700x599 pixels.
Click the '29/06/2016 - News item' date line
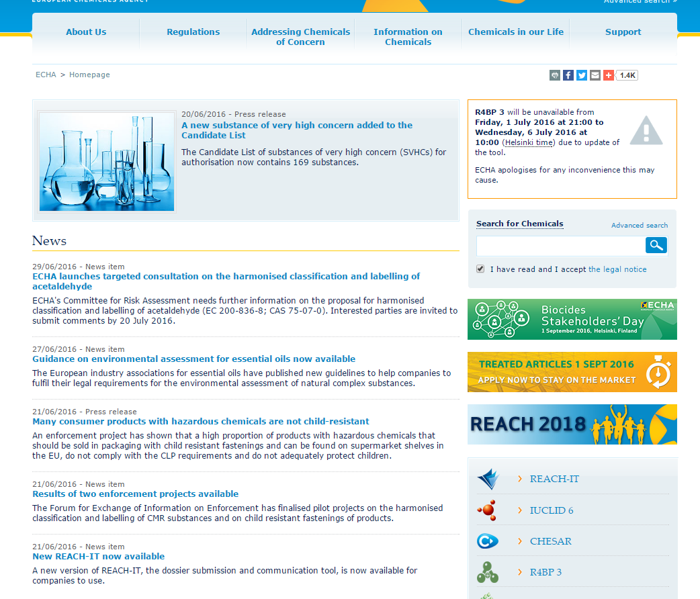click(78, 267)
